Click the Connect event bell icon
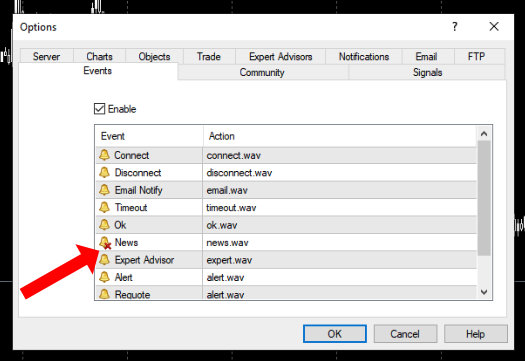The width and height of the screenshot is (525, 361). 104,155
